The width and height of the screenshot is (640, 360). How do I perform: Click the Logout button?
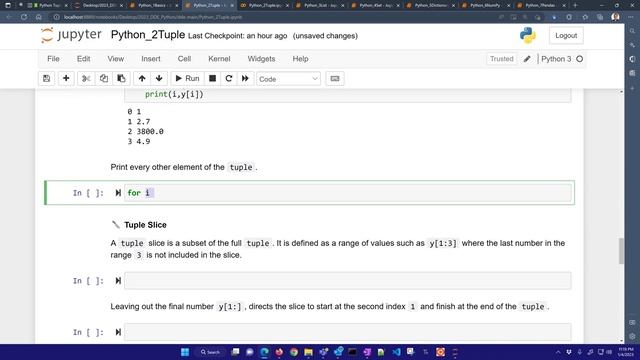point(566,36)
